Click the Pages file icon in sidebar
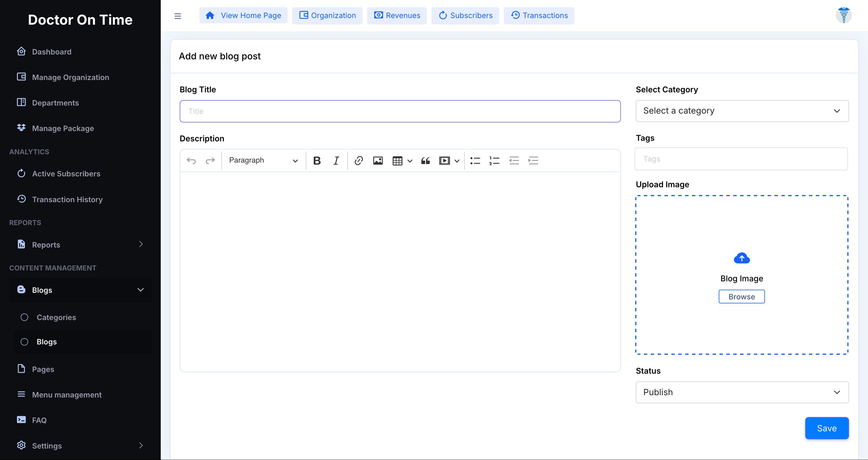The width and height of the screenshot is (868, 460). 21,369
